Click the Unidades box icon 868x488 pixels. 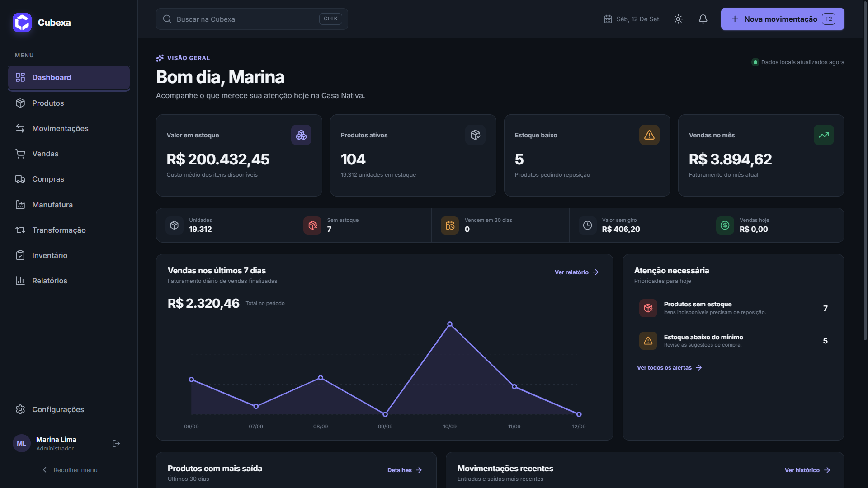175,225
